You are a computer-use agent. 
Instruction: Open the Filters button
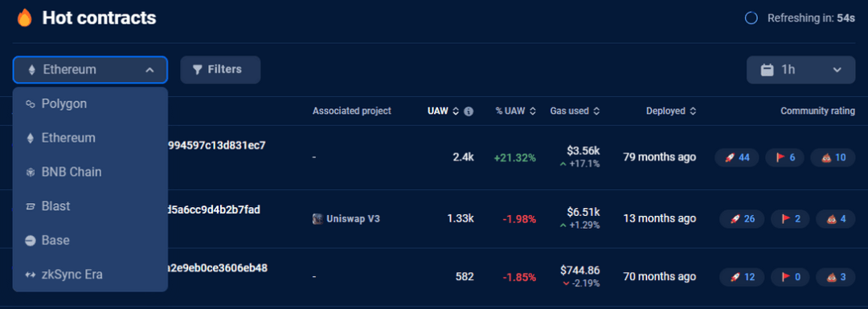tap(220, 70)
